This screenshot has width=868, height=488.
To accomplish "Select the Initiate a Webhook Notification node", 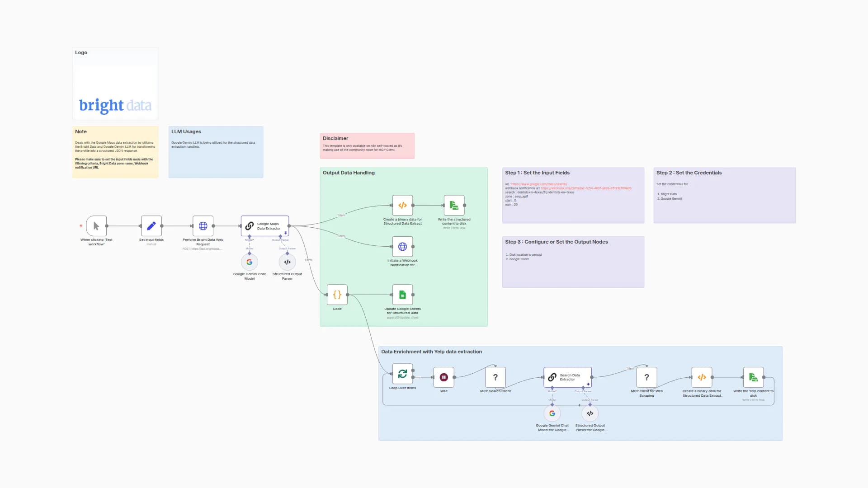I will [x=402, y=247].
